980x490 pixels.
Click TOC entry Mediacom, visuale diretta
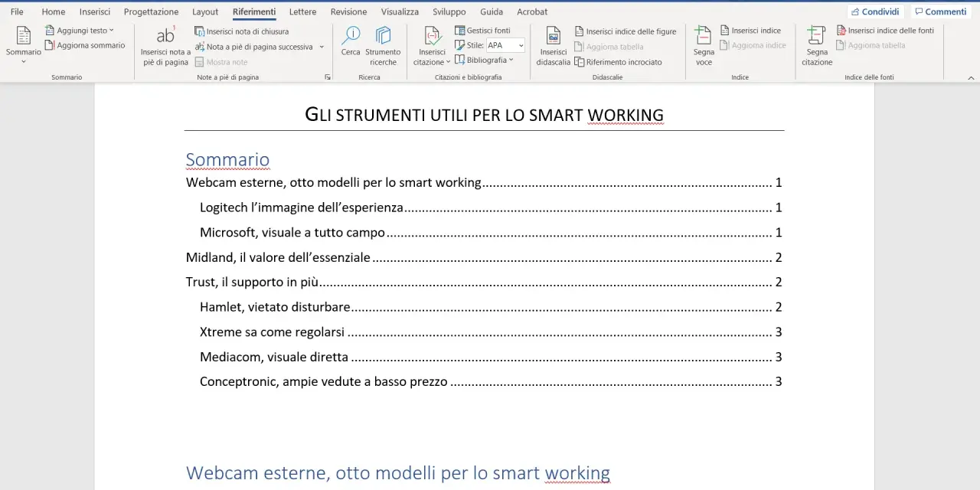491,357
